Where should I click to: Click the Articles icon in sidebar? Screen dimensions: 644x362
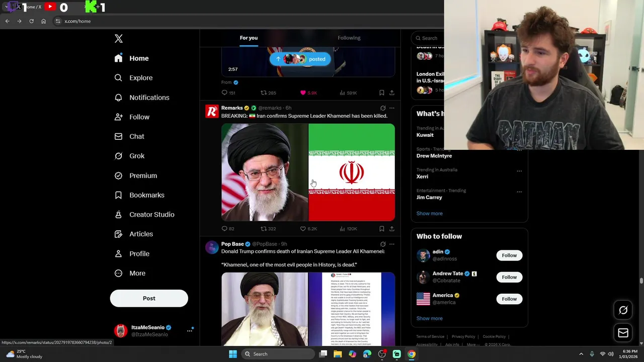(x=118, y=234)
